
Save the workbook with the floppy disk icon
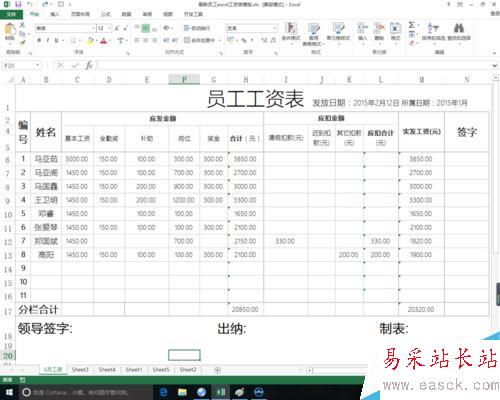(x=18, y=4)
